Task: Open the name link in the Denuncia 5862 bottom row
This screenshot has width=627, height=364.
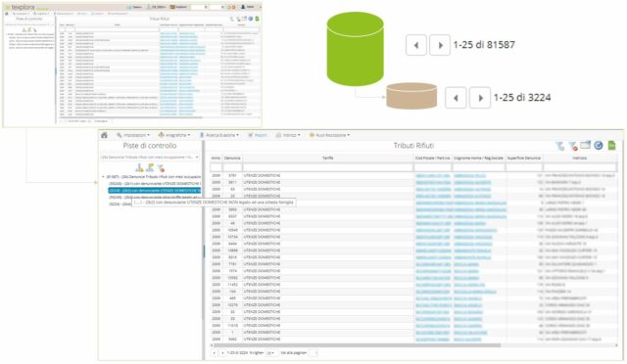Action: [467, 340]
